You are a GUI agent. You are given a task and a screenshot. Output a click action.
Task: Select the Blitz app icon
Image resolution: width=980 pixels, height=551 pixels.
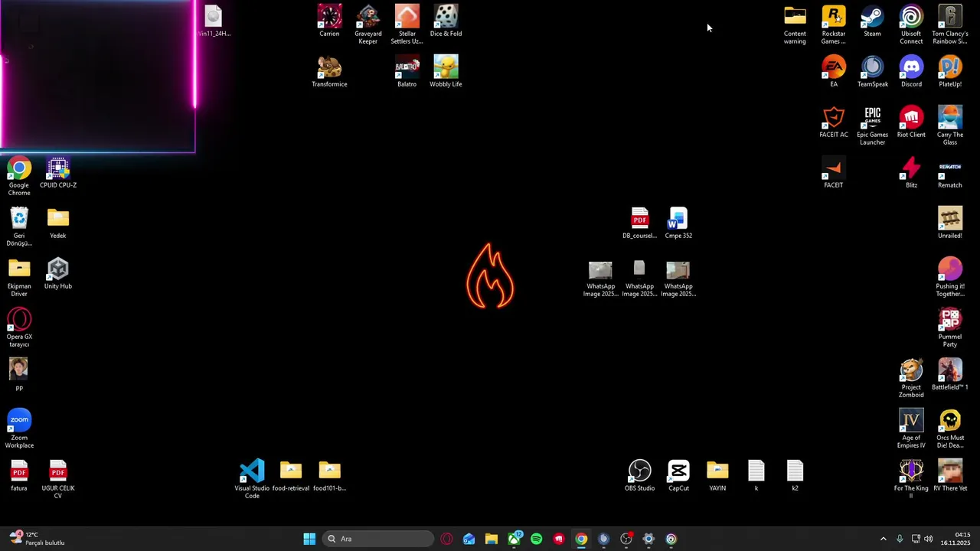[x=911, y=172]
